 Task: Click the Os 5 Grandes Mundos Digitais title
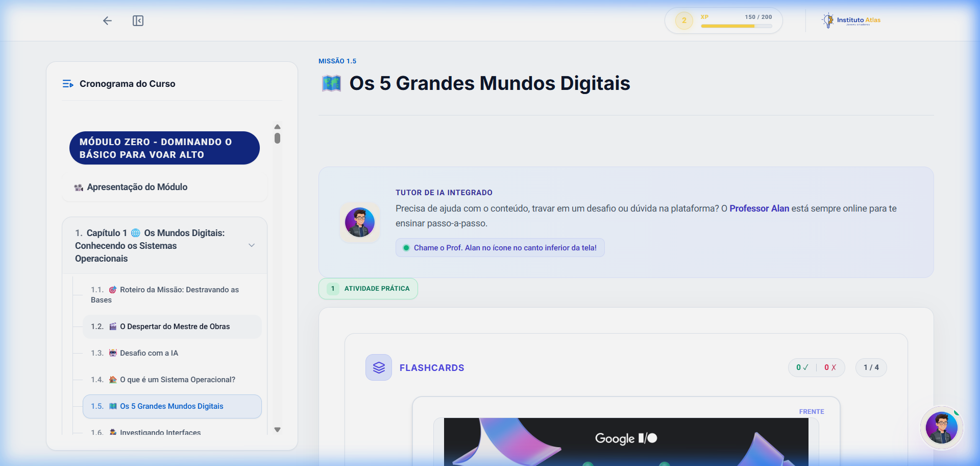[x=489, y=83]
